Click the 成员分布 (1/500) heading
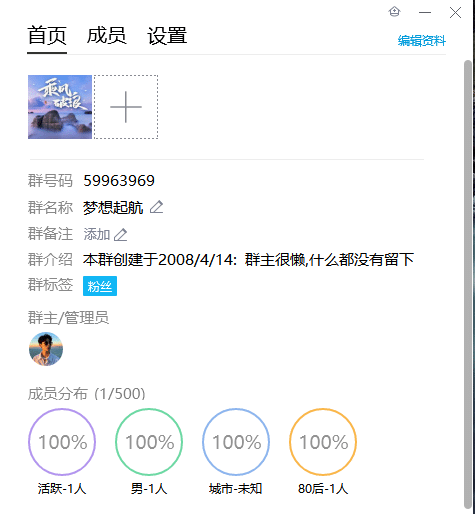 pos(87,394)
